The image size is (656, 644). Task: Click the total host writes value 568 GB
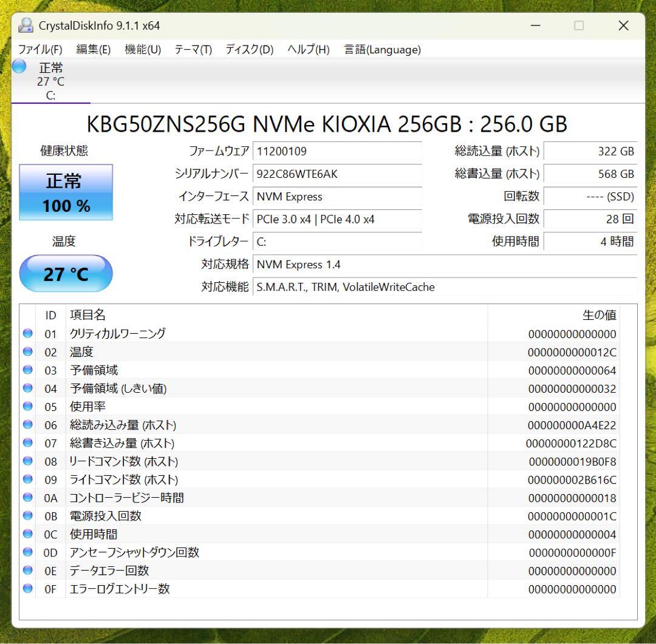(590, 174)
